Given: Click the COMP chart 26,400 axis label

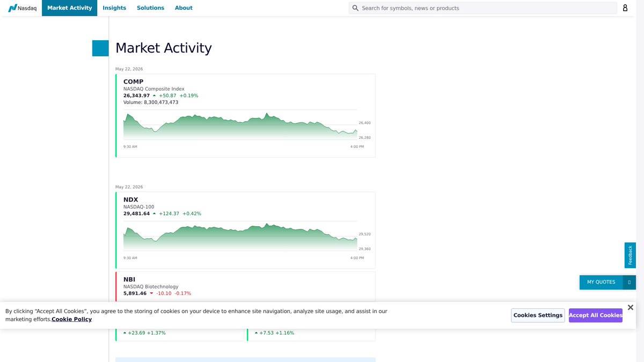Looking at the screenshot, I should (x=365, y=123).
